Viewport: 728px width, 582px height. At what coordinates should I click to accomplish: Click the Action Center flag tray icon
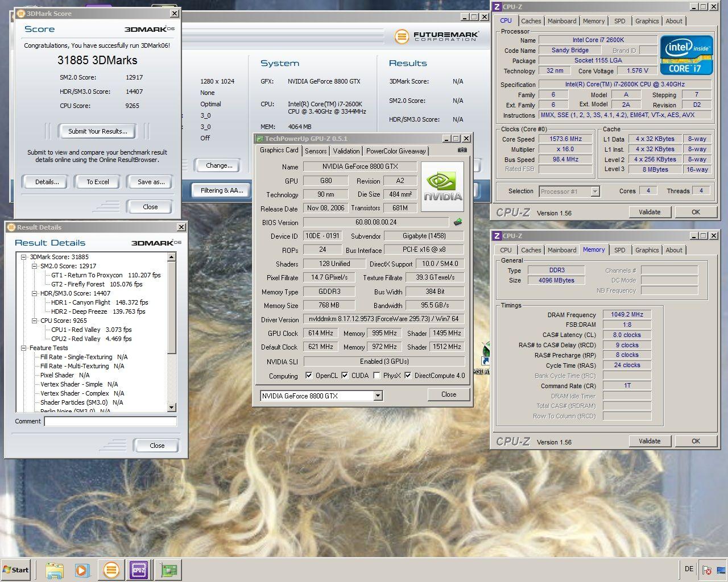(x=707, y=570)
